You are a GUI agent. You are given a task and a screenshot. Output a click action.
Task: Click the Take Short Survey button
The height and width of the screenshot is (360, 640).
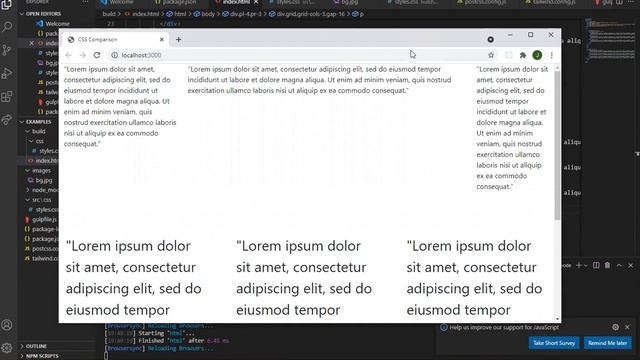click(554, 343)
